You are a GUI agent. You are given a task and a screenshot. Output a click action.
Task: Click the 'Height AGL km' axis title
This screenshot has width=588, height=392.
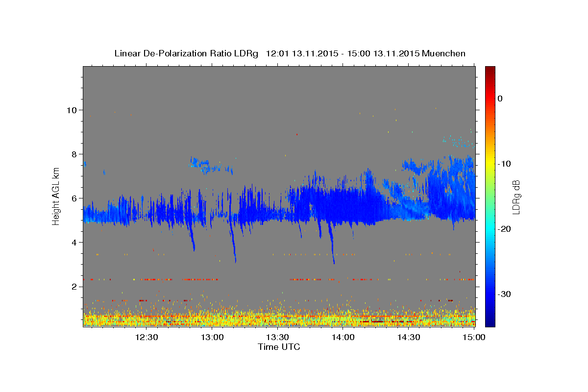point(56,197)
